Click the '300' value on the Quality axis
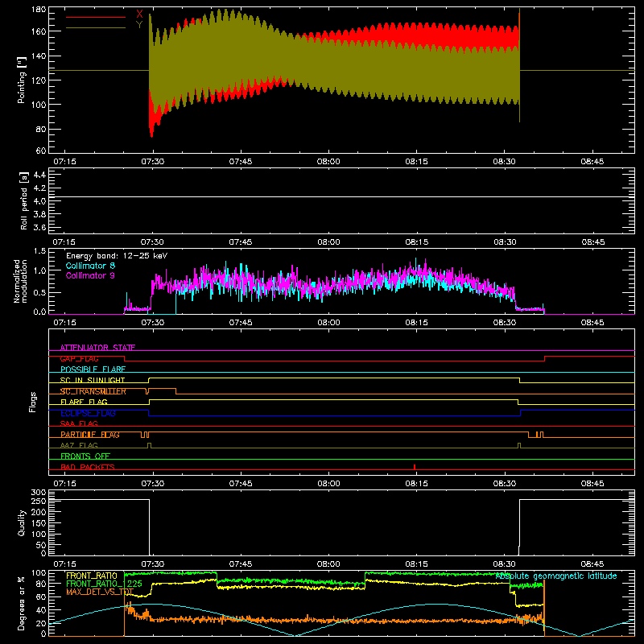This screenshot has height=644, width=644. [x=39, y=493]
